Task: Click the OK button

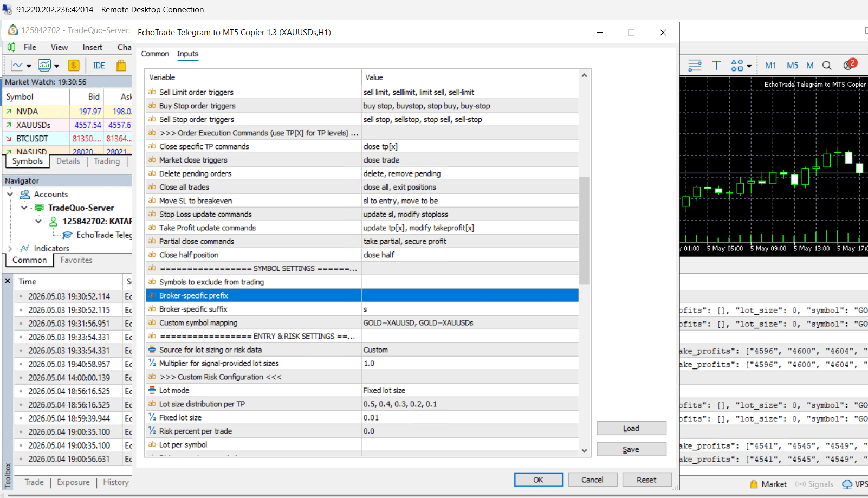Action: point(538,480)
